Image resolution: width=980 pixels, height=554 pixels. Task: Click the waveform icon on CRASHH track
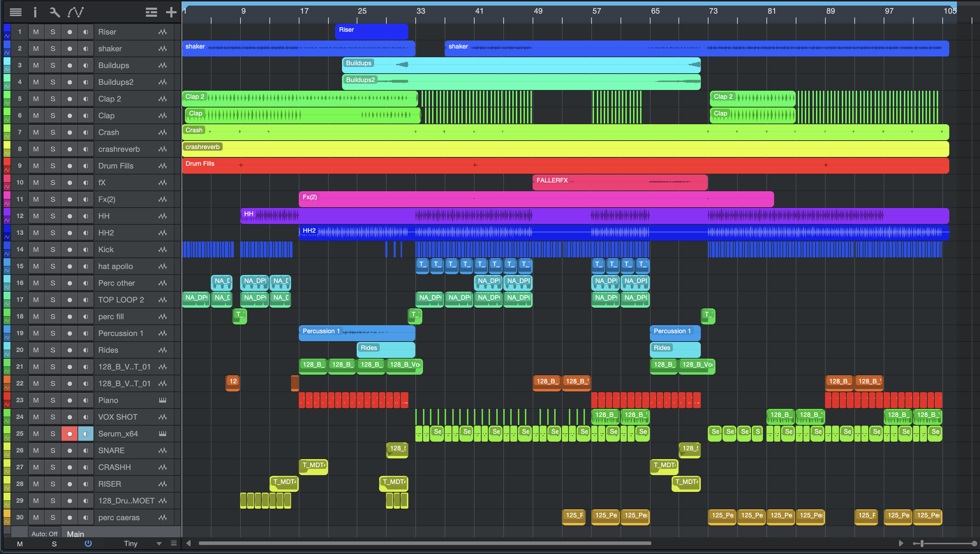(163, 467)
